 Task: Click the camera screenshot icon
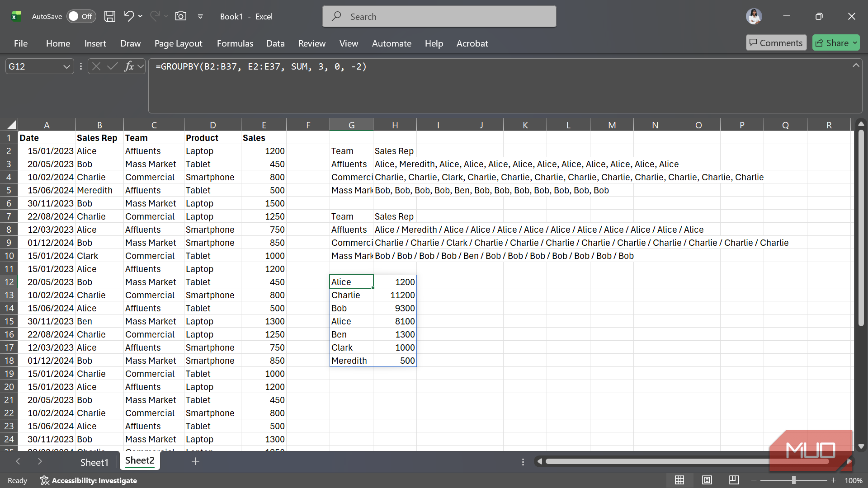[181, 16]
